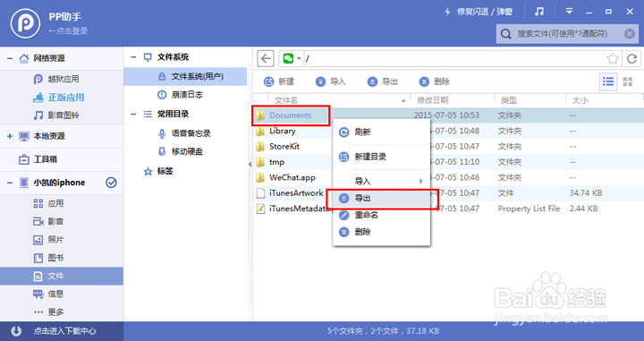Expand the 本地资源 section
Viewport: 644px width, 341px height.
tap(10, 136)
